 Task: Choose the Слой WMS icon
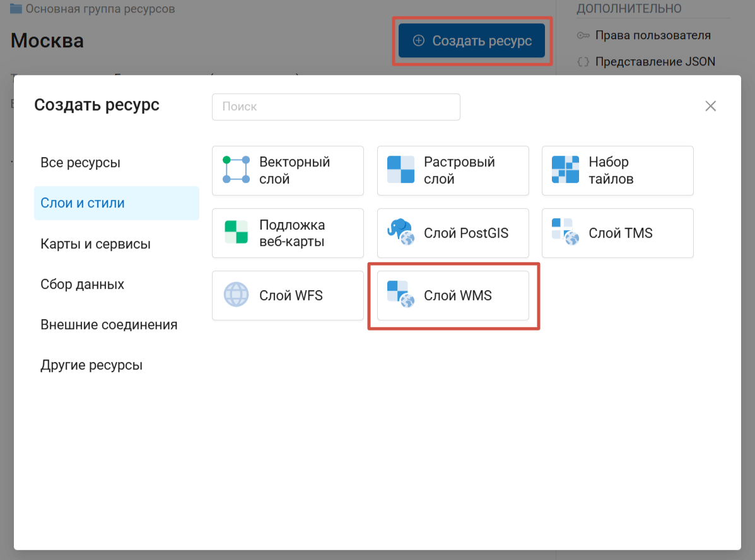click(401, 295)
